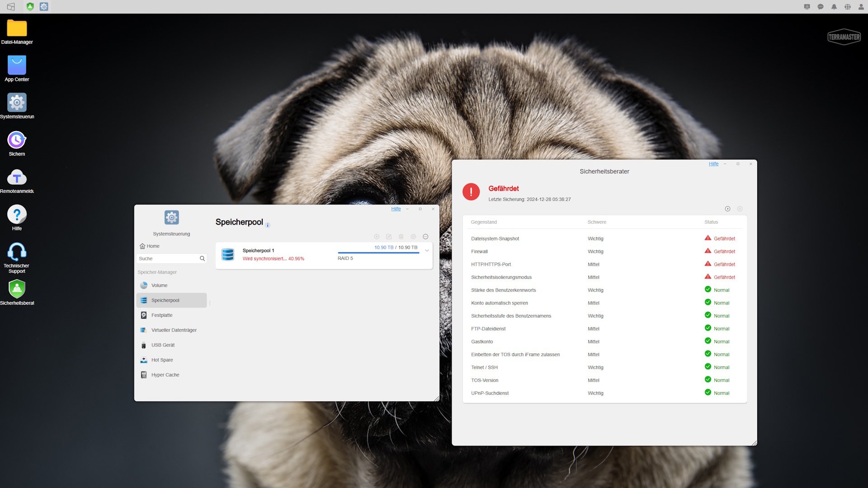Open the Sichern backup app icon

pyautogui.click(x=17, y=144)
